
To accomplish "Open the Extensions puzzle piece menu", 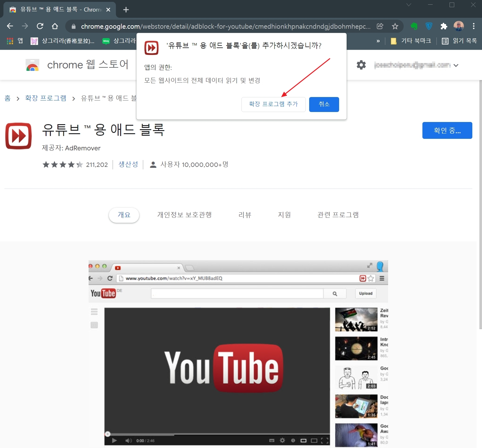I will (x=444, y=26).
